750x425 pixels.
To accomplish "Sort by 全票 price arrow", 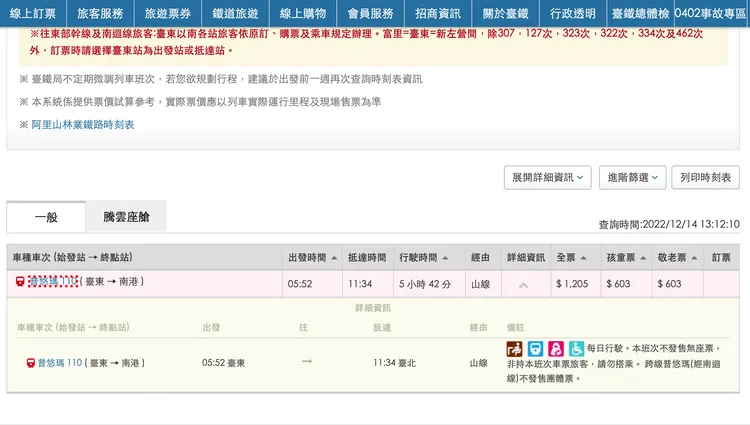I will pyautogui.click(x=584, y=258).
